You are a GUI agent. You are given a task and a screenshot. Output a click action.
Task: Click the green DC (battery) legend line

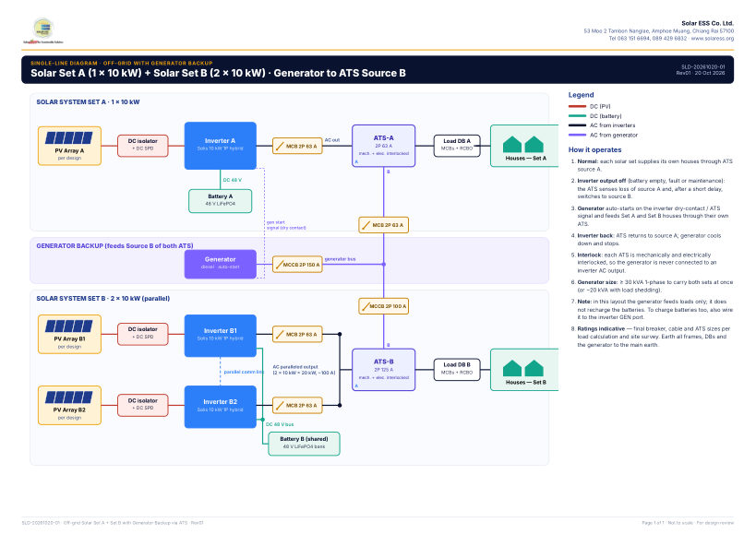point(577,116)
